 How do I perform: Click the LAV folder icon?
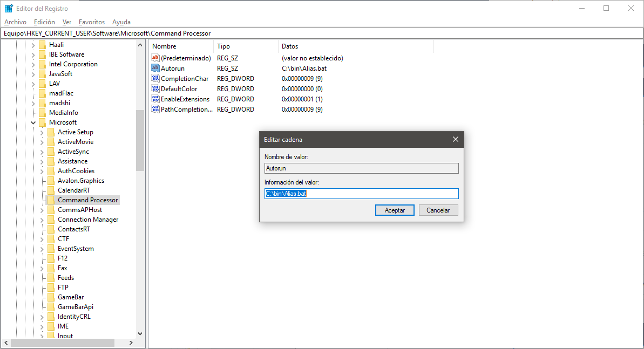coord(42,84)
